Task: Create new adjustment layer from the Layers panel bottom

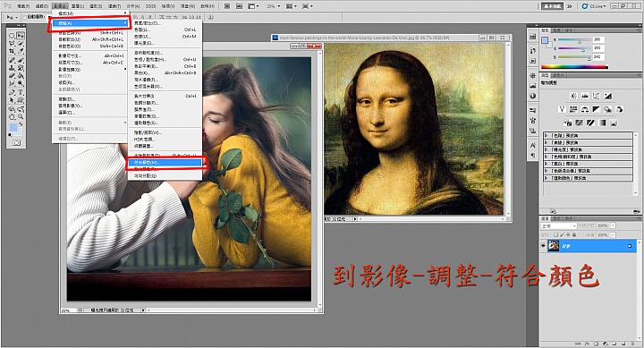Action: 606,344
